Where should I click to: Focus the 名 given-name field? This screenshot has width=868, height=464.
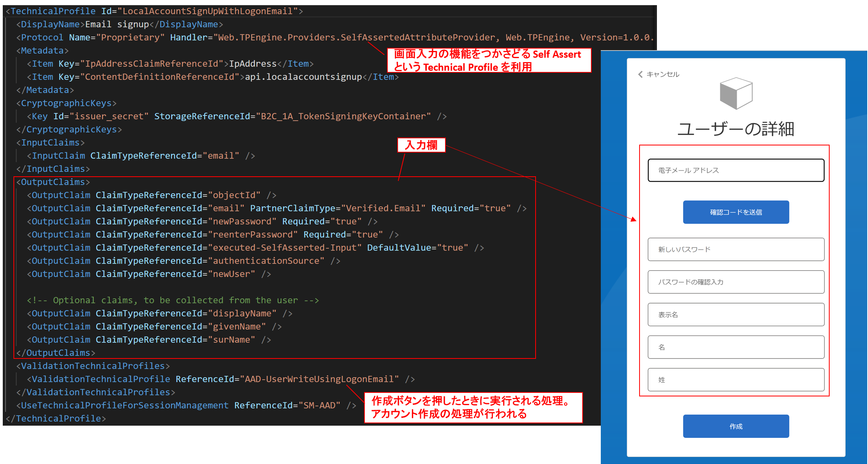pos(736,347)
